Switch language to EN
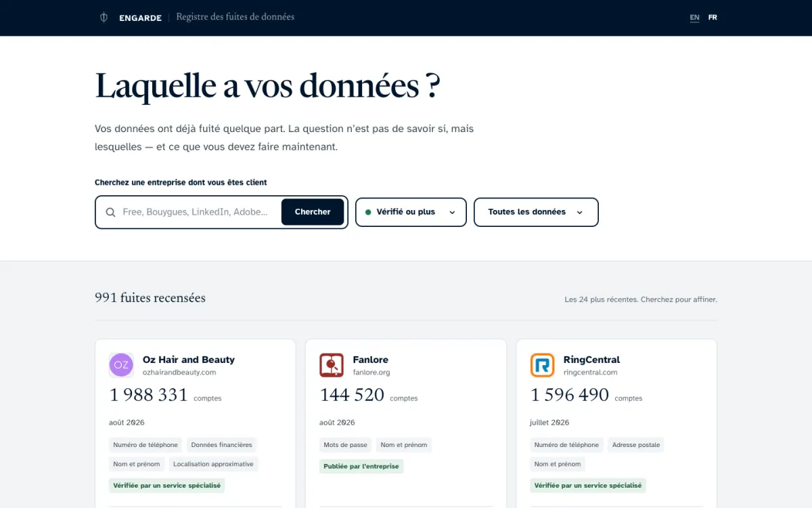The width and height of the screenshot is (812, 508). 694,18
